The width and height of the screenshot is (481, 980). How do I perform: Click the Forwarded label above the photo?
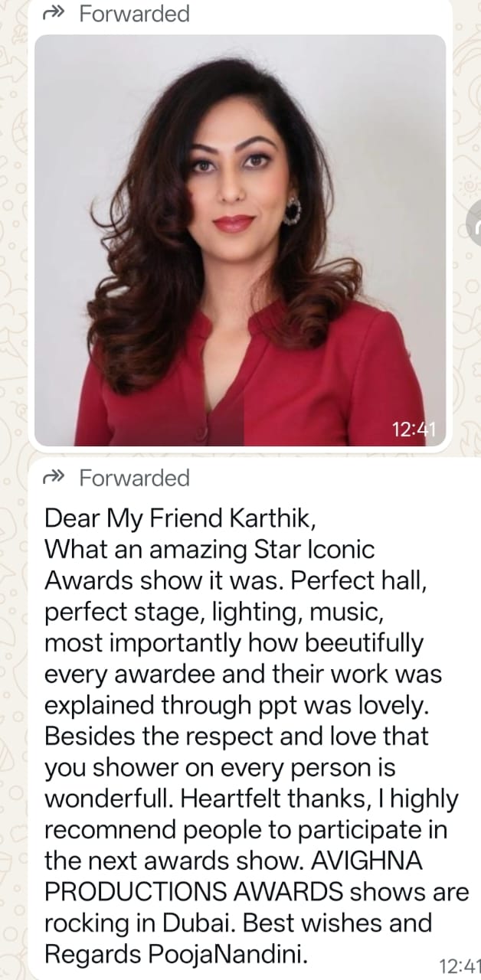tap(134, 14)
